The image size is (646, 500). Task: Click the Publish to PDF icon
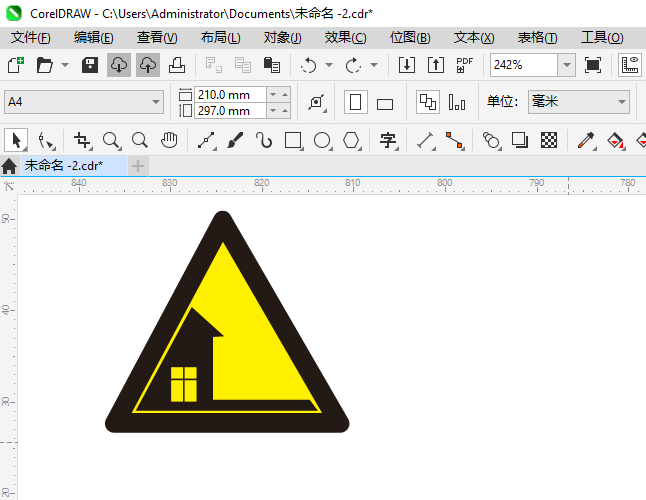[465, 65]
